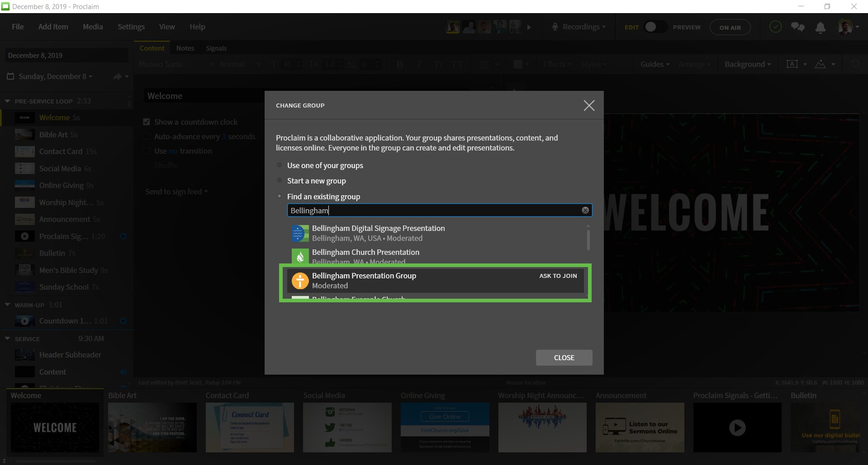Click the text alignment icon
The image size is (868, 465).
pos(484,65)
